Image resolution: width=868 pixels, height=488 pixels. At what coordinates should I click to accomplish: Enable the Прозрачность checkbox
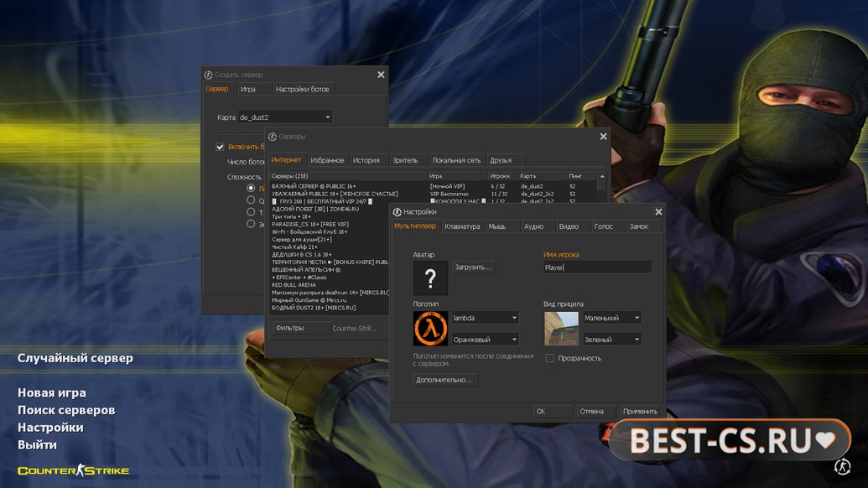[549, 358]
